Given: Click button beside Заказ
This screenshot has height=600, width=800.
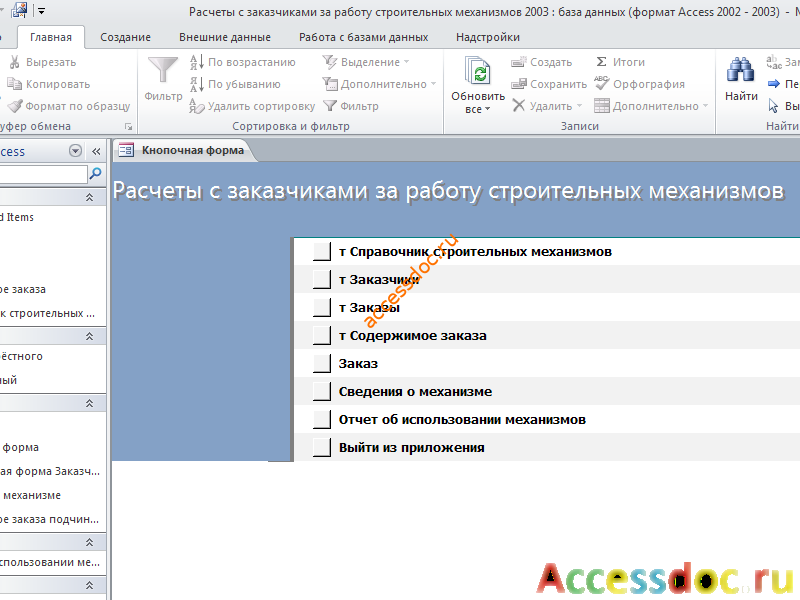Looking at the screenshot, I should [322, 364].
